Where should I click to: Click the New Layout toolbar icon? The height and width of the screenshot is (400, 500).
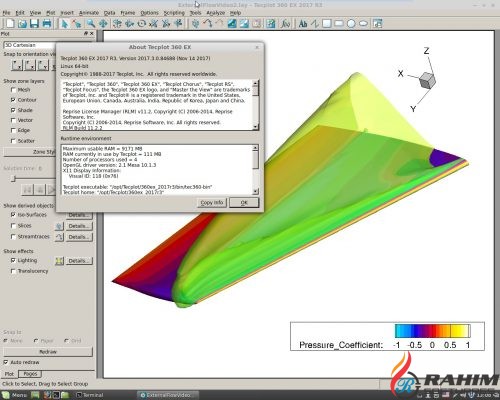point(10,24)
